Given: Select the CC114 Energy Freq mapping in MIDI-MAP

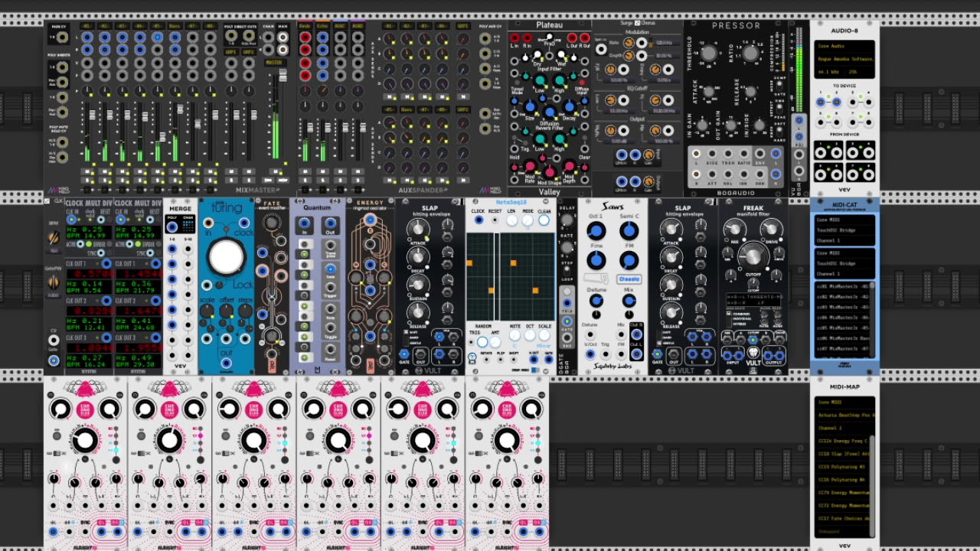Looking at the screenshot, I should tap(842, 441).
